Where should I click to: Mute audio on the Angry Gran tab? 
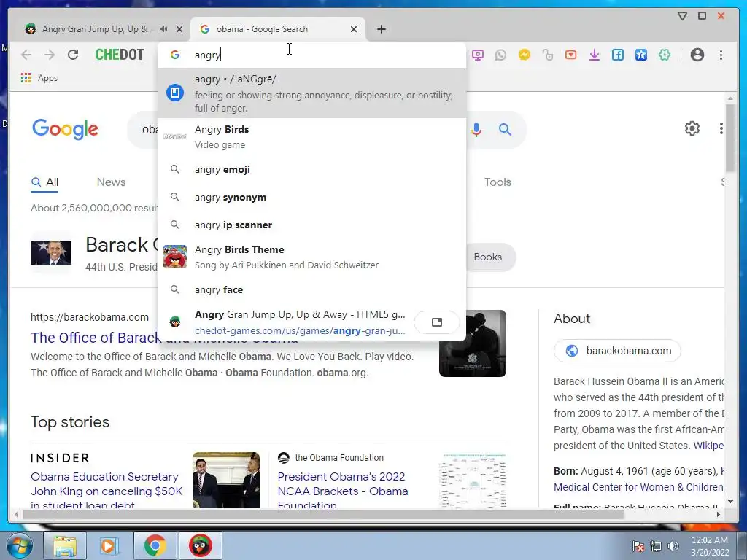164,29
